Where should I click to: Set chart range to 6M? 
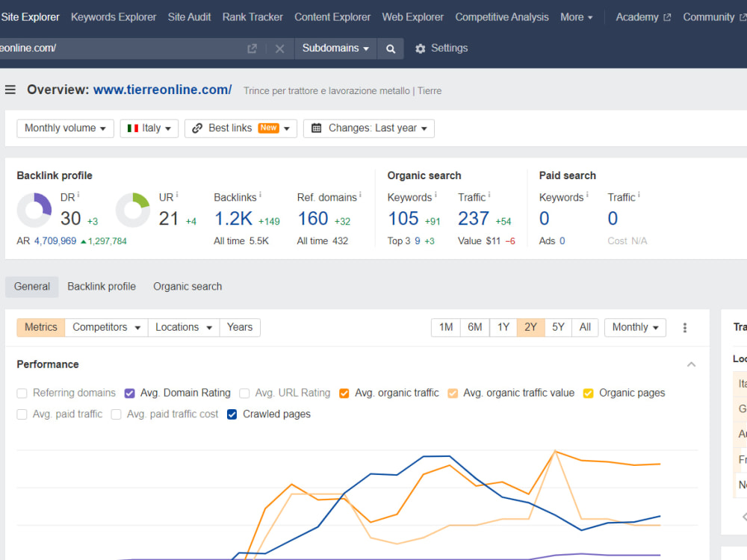pyautogui.click(x=474, y=328)
